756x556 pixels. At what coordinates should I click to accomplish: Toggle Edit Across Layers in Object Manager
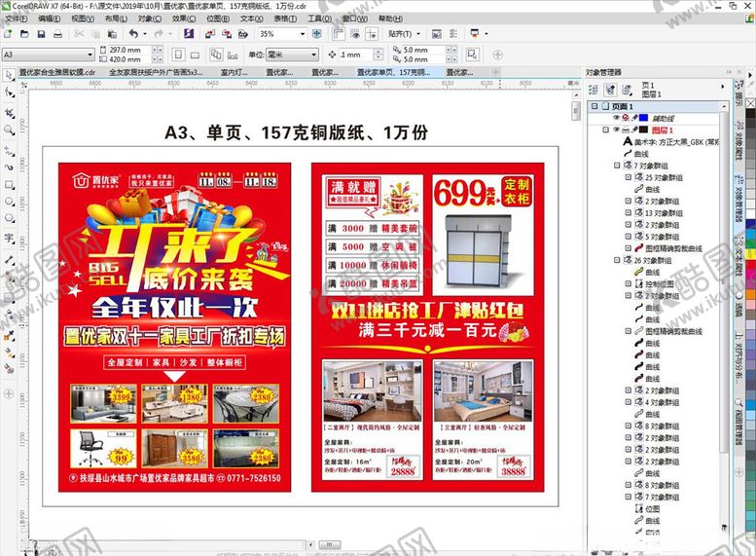click(610, 90)
